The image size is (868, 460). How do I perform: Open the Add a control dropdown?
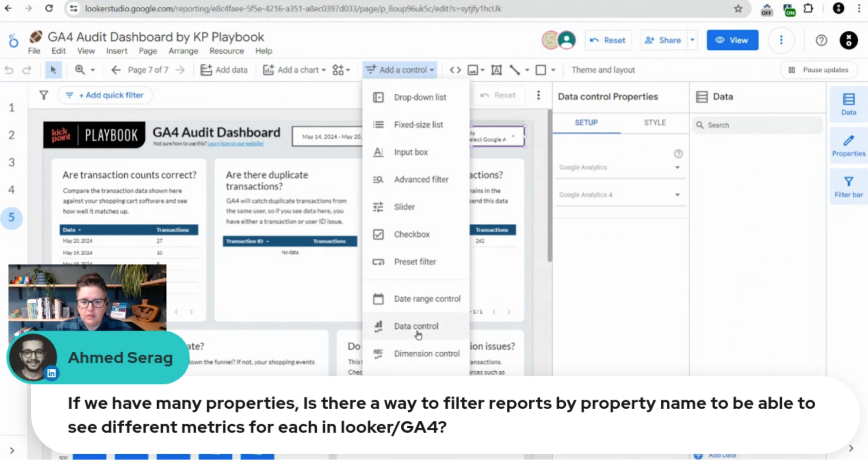[400, 70]
